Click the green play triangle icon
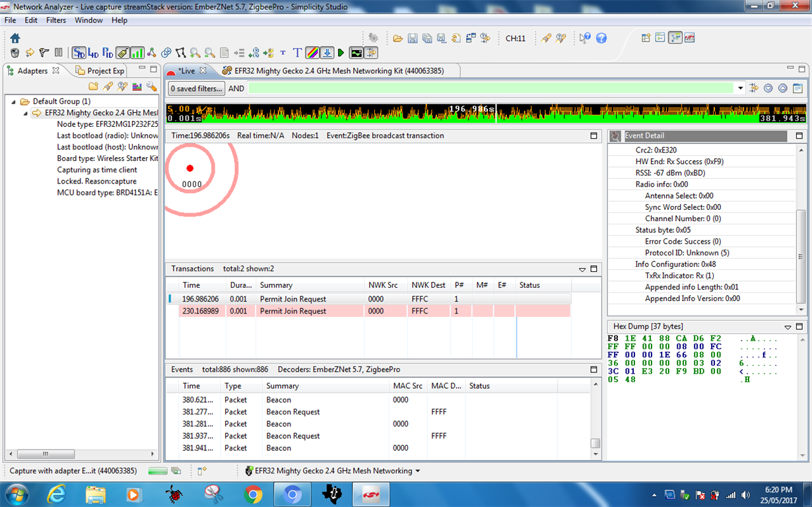Viewport: 812px width, 507px height. 341,53
